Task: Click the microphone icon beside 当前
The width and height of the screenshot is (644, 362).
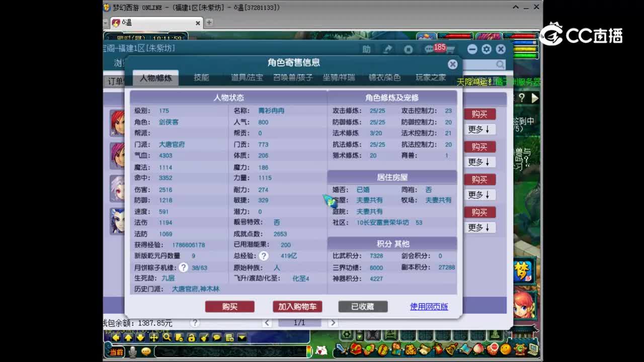Action: [x=133, y=351]
